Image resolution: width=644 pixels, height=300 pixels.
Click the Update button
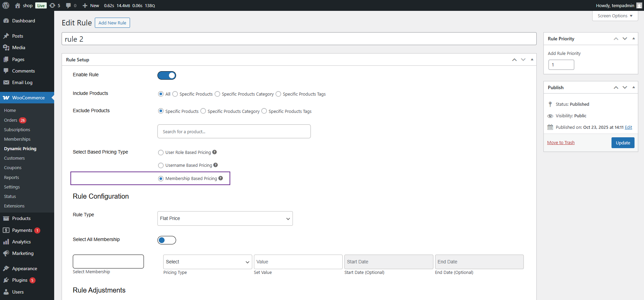coord(623,143)
